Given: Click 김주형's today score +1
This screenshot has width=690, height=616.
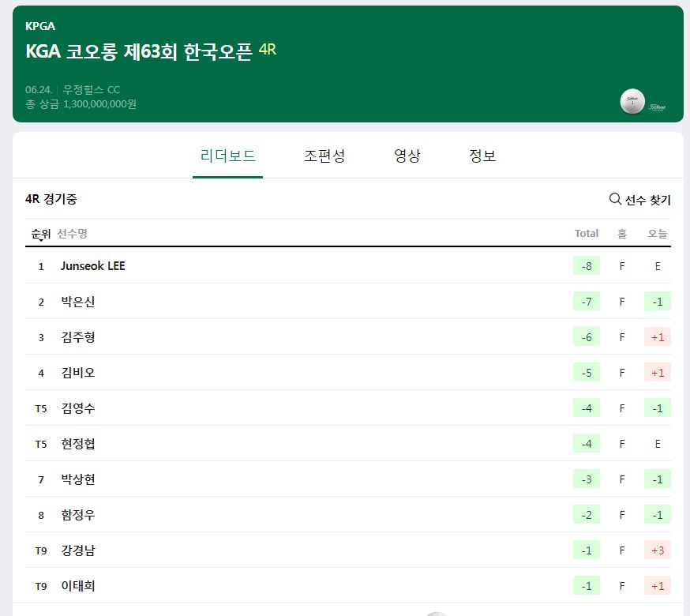Looking at the screenshot, I should (x=658, y=337).
